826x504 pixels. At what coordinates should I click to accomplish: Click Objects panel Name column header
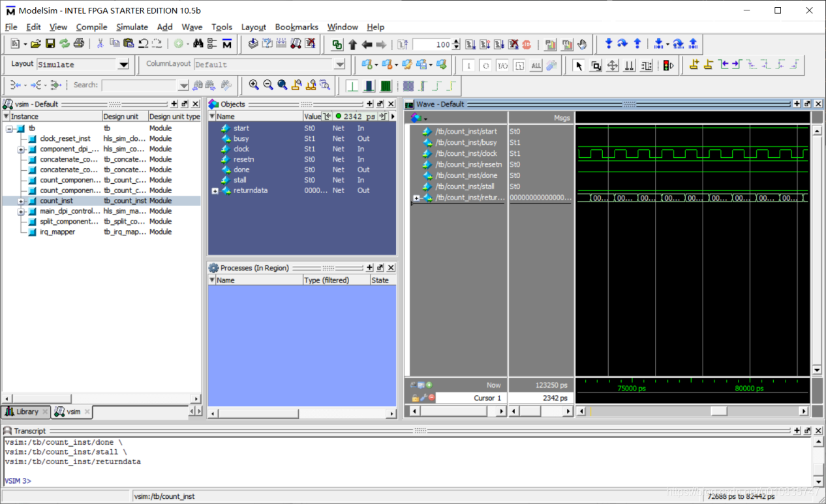click(x=259, y=116)
